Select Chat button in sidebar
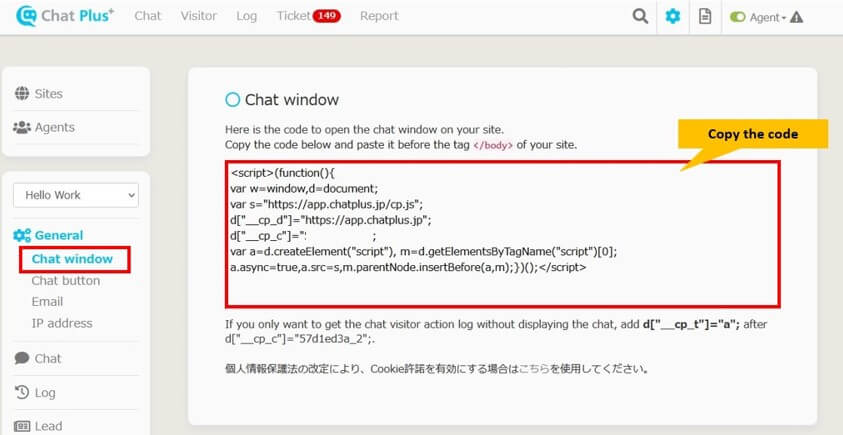 click(x=66, y=281)
